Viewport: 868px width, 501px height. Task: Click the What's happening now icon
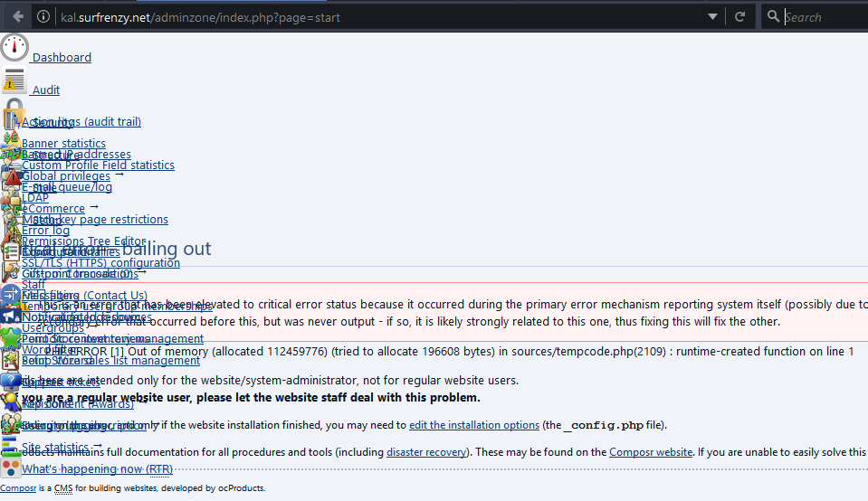click(11, 468)
